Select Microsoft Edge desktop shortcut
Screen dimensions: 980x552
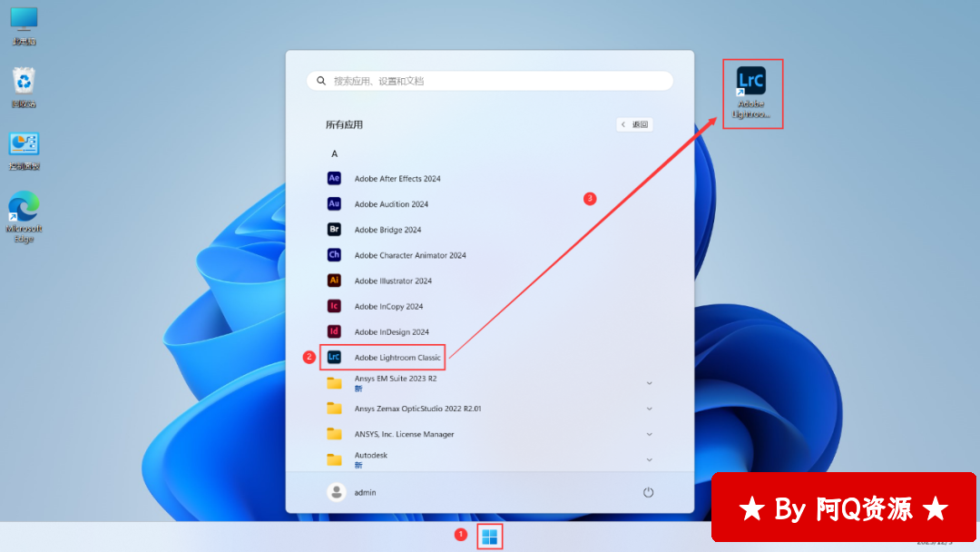pos(24,217)
